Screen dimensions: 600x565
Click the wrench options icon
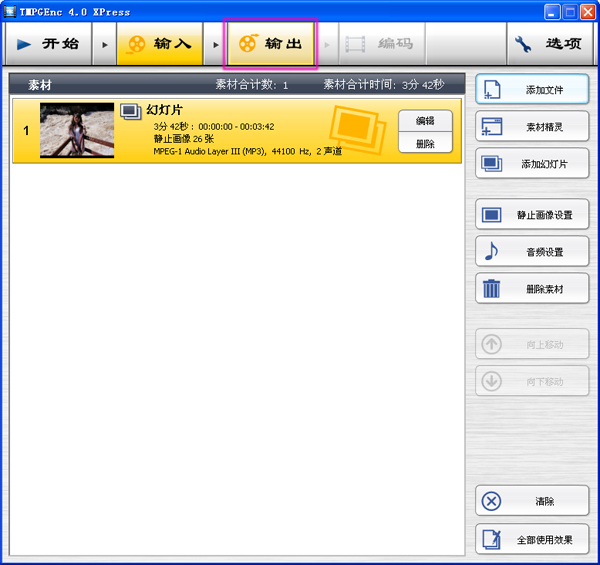pos(523,44)
